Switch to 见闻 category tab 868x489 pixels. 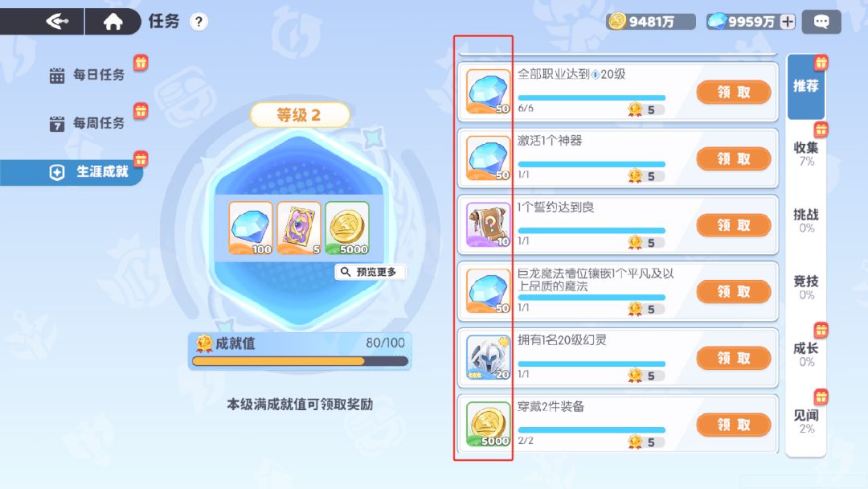(x=806, y=421)
